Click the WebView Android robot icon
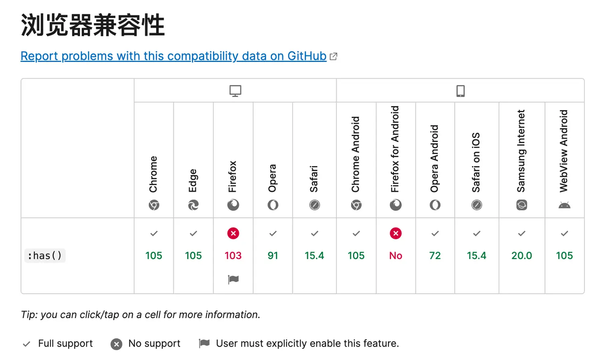Screen dimensions: 608x364 point(564,205)
